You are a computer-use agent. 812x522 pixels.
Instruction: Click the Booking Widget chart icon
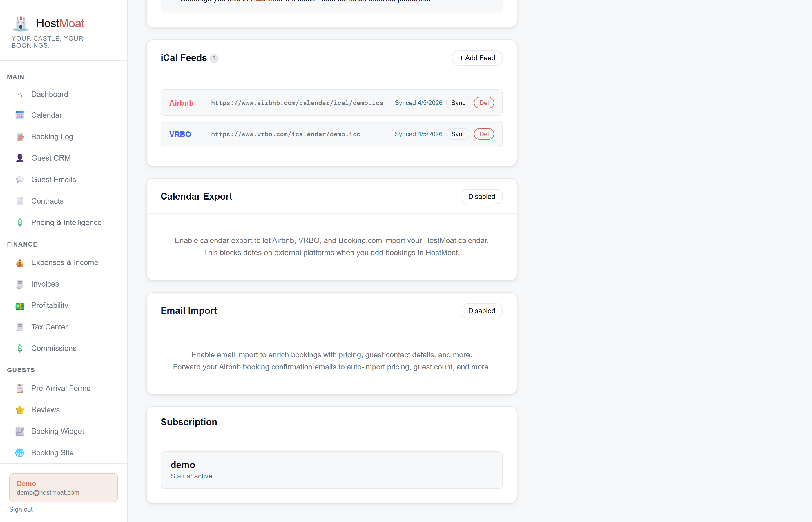(x=20, y=431)
